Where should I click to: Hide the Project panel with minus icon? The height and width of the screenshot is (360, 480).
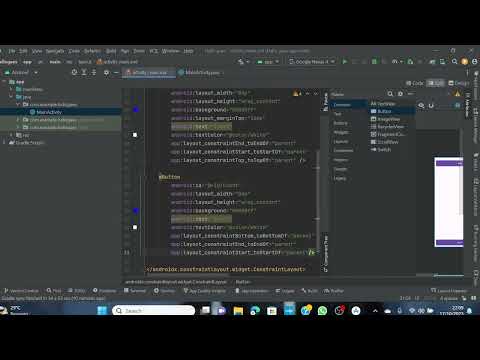116,72
